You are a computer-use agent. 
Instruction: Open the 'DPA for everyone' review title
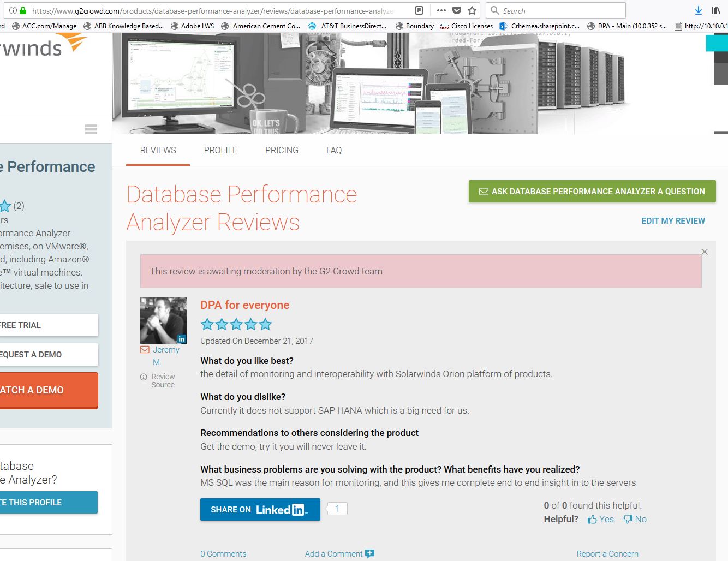pyautogui.click(x=245, y=305)
